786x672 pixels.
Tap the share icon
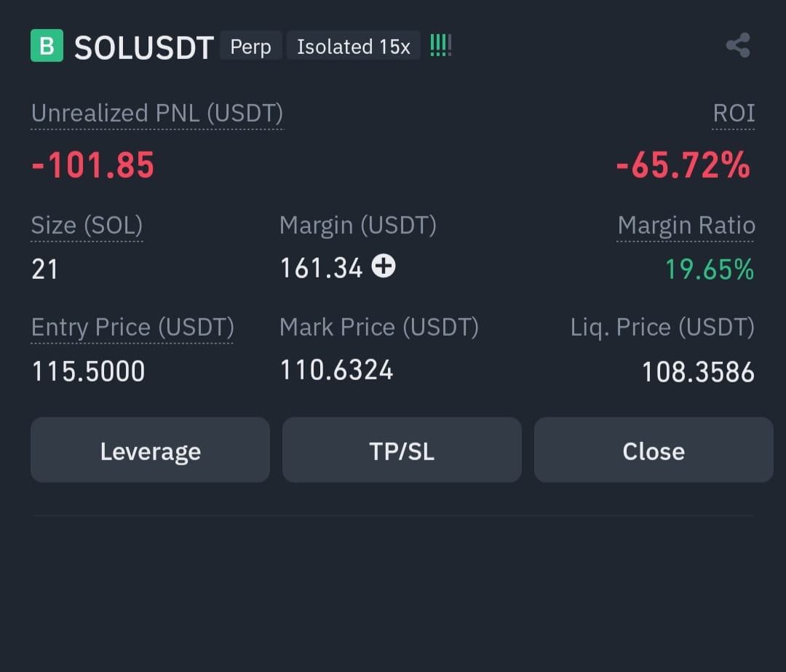738,46
